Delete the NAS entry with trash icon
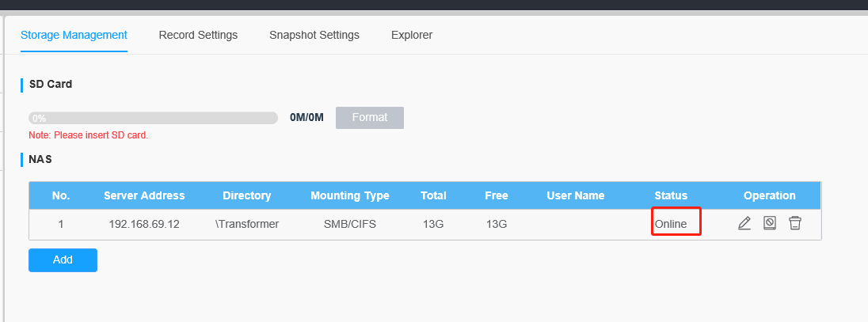Image resolution: width=868 pixels, height=322 pixels. pyautogui.click(x=795, y=223)
